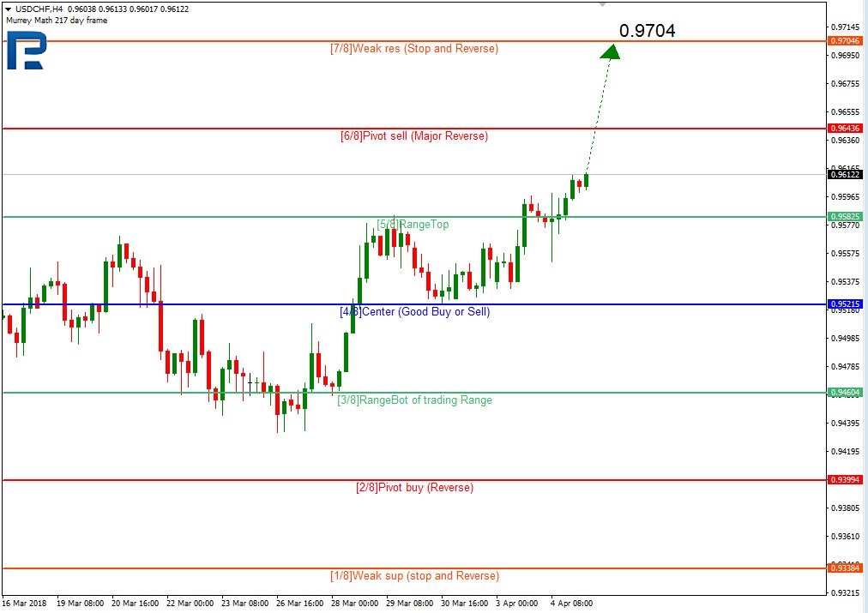Select the 0.93384 orange price tag

(x=845, y=568)
